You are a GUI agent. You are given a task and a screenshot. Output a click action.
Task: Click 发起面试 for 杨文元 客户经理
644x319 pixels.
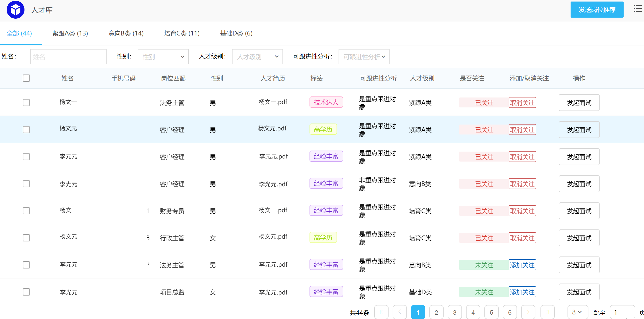[x=579, y=130]
